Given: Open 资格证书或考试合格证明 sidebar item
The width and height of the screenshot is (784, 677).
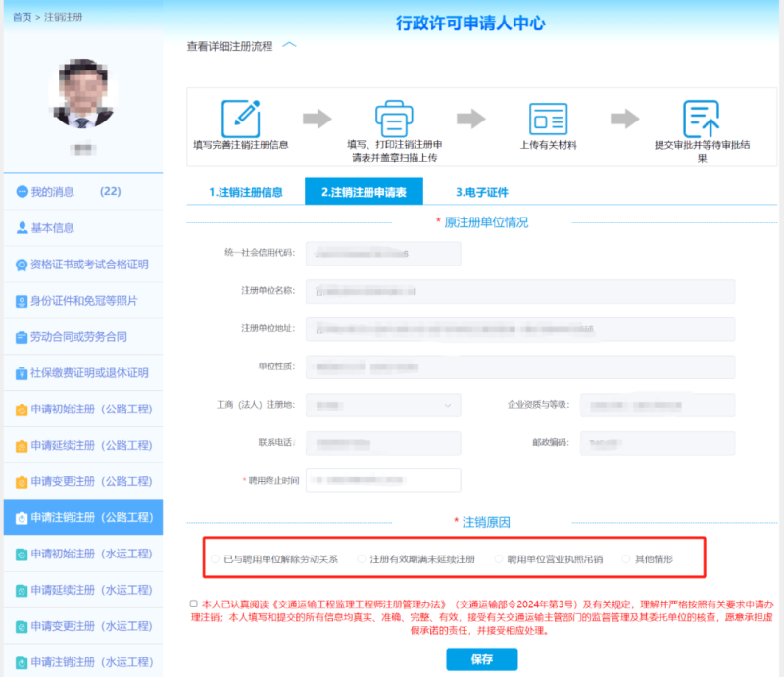Looking at the screenshot, I should coord(89,265).
